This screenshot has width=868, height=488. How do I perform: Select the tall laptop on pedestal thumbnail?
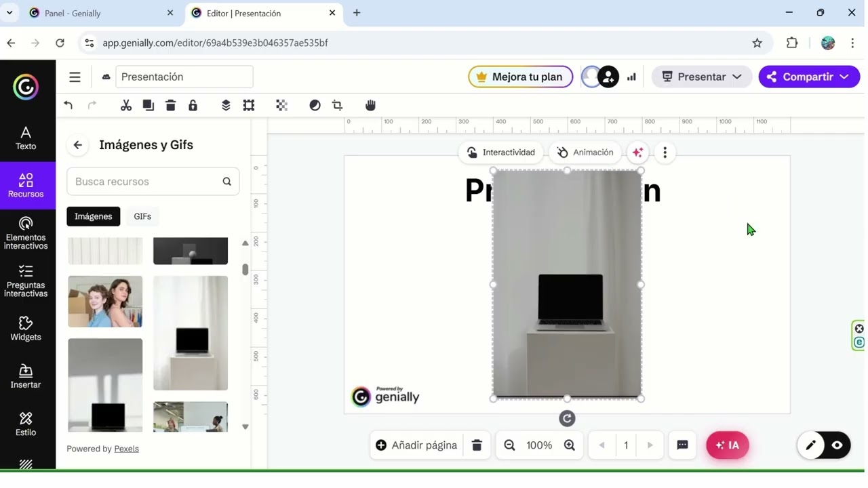pyautogui.click(x=191, y=333)
